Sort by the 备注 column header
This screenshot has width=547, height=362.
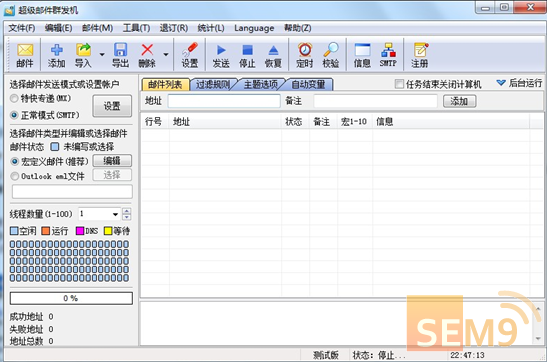click(x=323, y=121)
